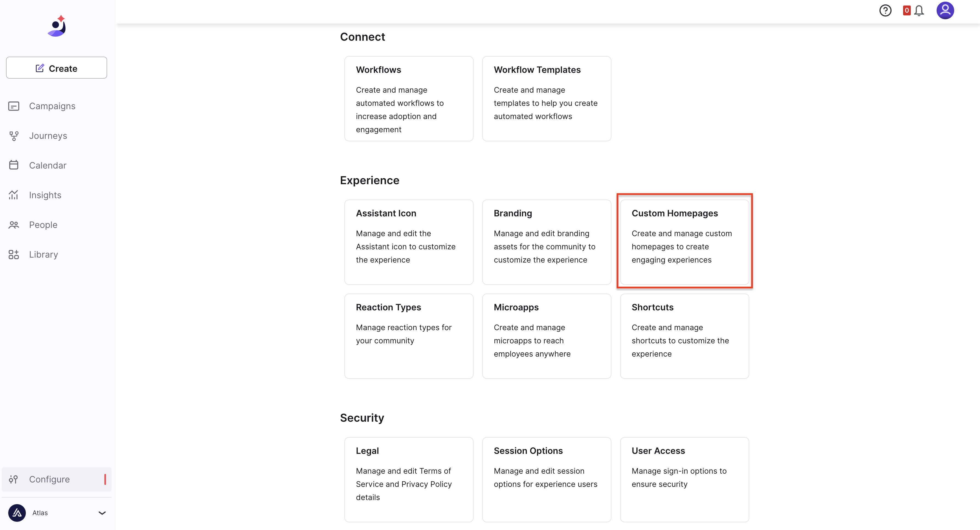Open notifications bell icon
Image resolution: width=980 pixels, height=530 pixels.
[x=919, y=11]
